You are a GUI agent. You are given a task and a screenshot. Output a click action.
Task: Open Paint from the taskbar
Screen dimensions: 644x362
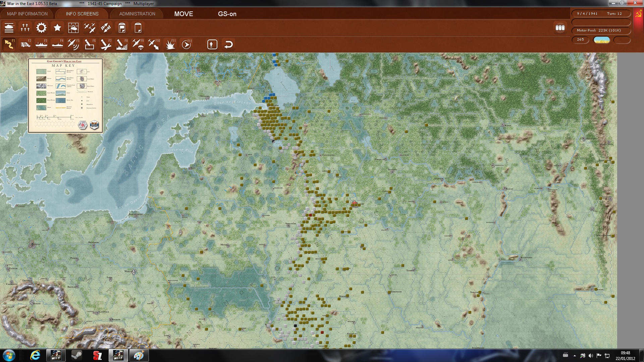[139, 355]
